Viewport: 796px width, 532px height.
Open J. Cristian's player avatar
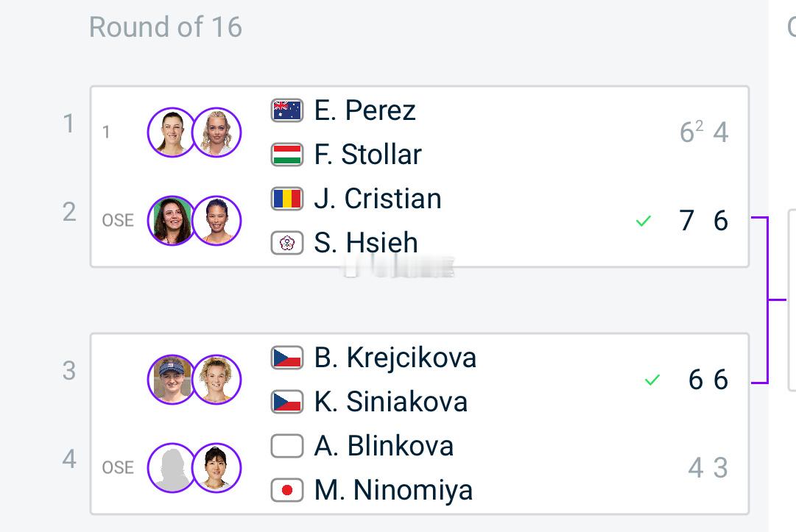[x=172, y=221]
